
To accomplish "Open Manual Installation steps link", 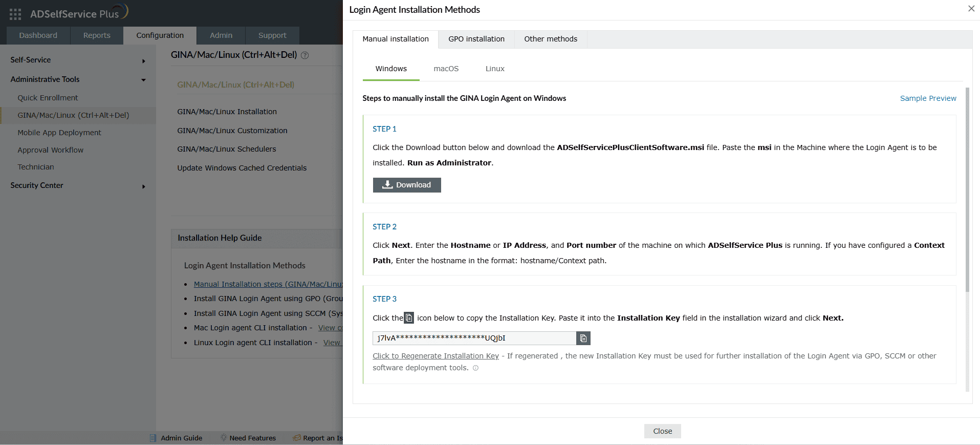I will (x=268, y=284).
